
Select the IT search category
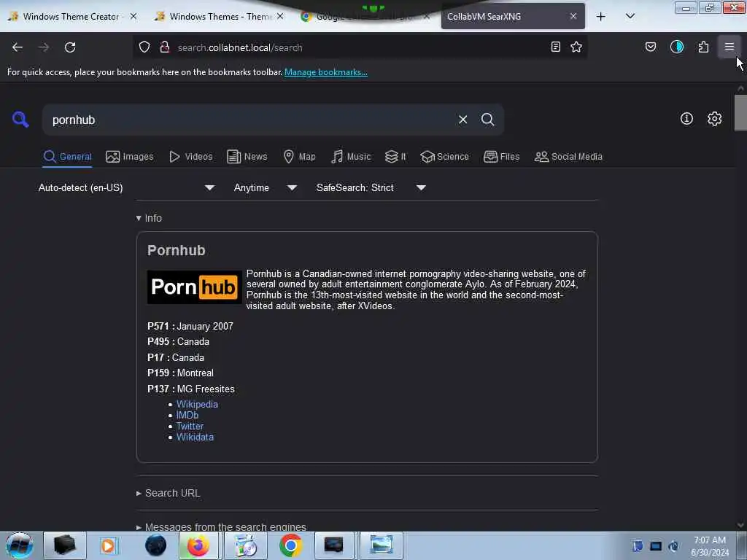(x=395, y=157)
